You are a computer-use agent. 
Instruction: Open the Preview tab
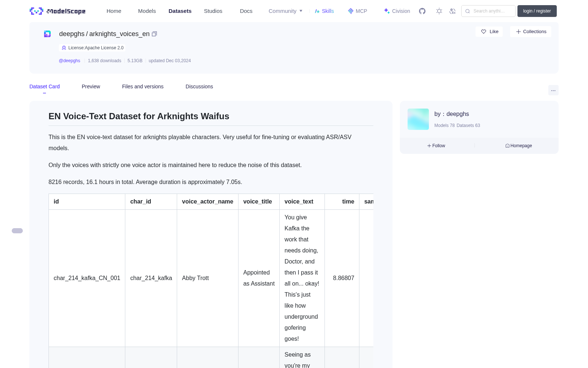(91, 86)
